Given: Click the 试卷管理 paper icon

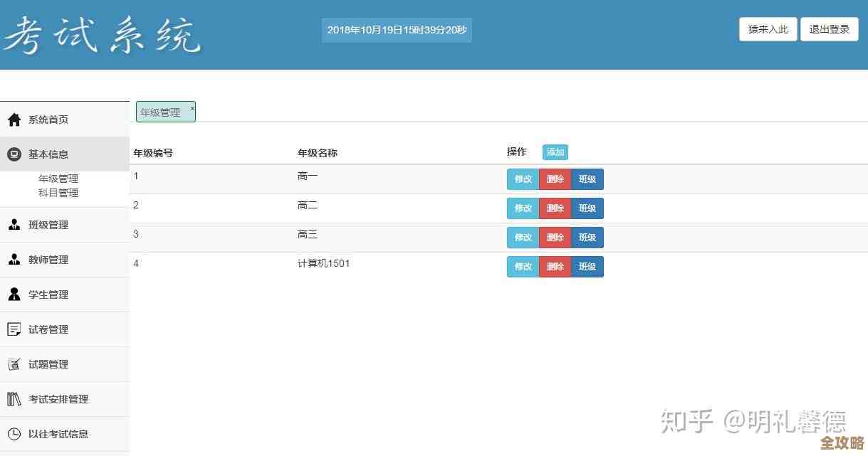Looking at the screenshot, I should pos(14,329).
